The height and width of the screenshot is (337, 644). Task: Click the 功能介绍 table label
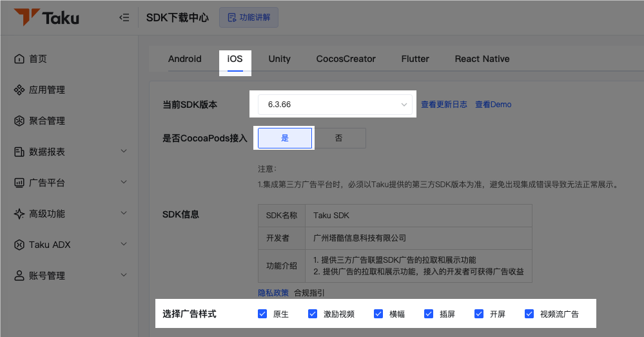pyautogui.click(x=281, y=266)
